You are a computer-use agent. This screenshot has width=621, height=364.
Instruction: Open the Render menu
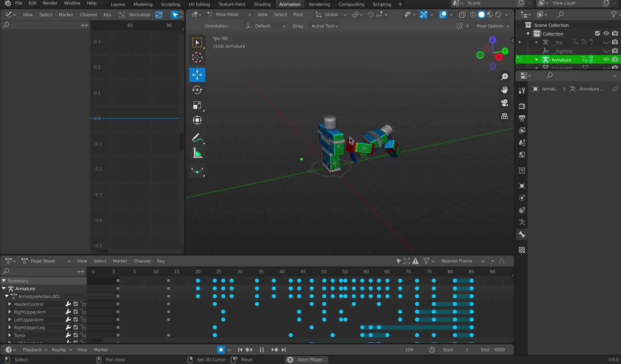[50, 4]
